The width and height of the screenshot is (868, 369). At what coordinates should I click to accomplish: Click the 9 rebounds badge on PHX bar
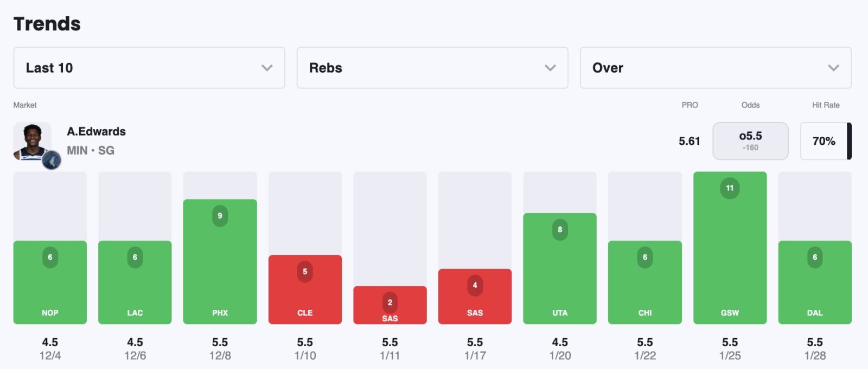(220, 216)
